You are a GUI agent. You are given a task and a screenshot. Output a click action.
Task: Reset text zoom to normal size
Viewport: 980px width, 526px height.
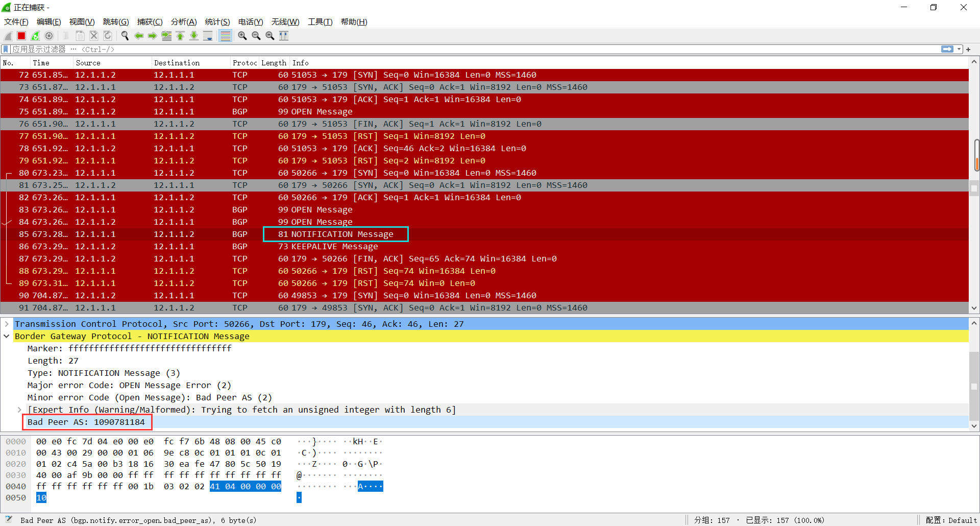(x=270, y=36)
